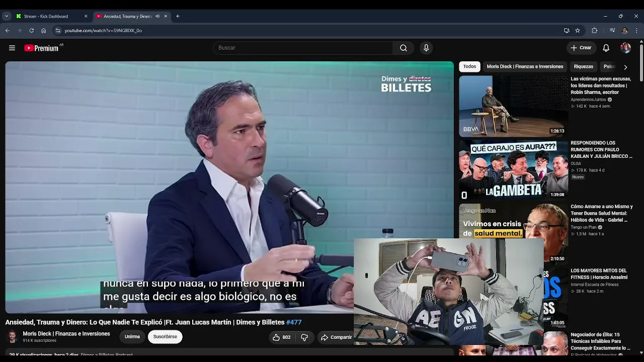Screen dimensions: 644x362
Task: Reload the current page
Action: [31, 30]
